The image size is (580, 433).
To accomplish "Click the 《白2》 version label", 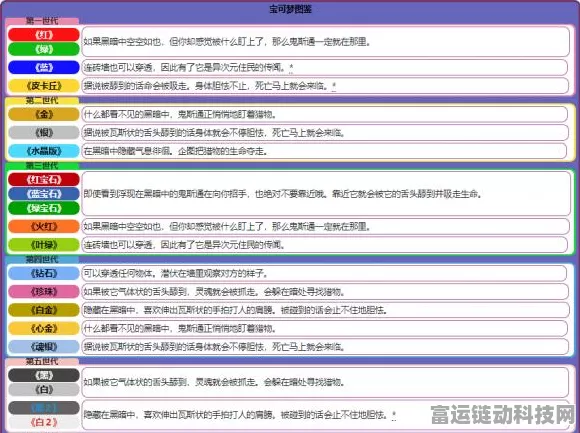I will pyautogui.click(x=44, y=422).
